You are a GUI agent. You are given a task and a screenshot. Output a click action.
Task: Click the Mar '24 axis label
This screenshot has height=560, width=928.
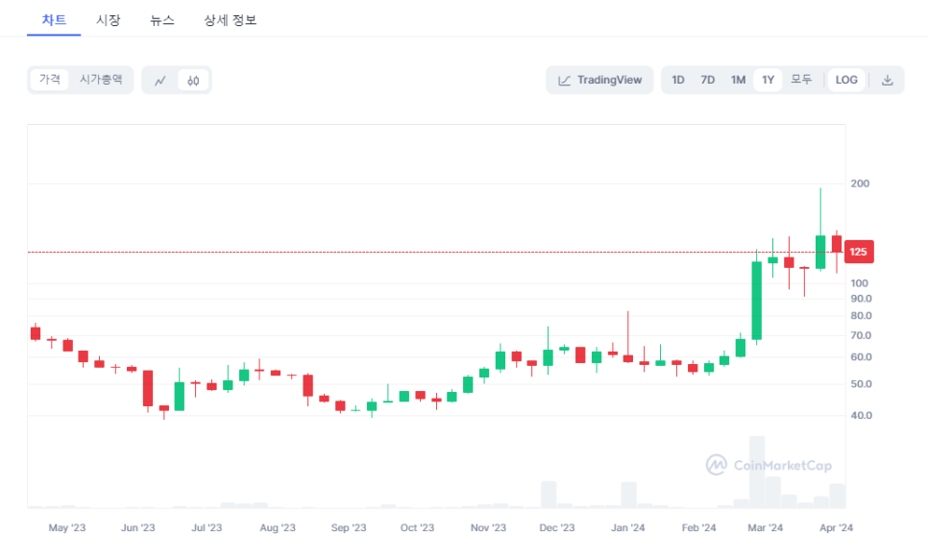coord(766,527)
